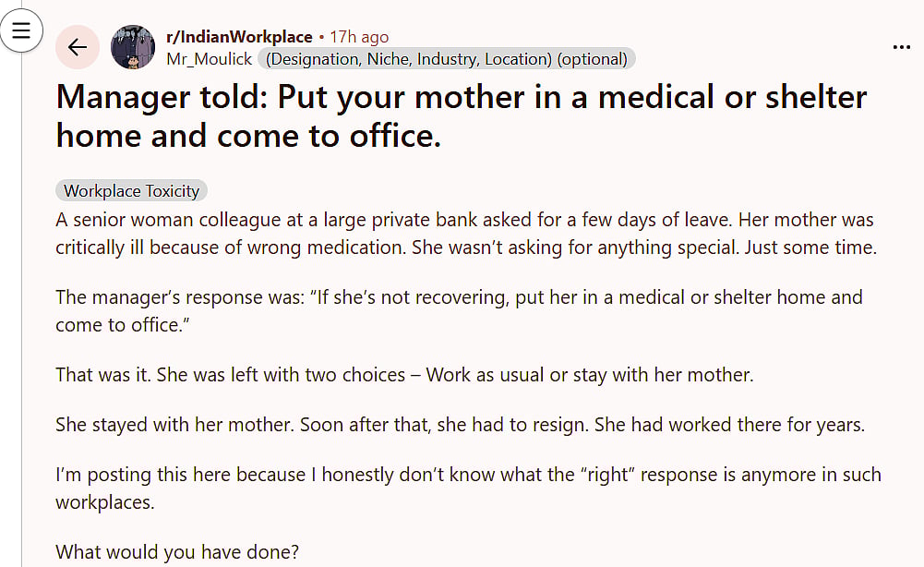The image size is (924, 567).
Task: Click the line starting "That was it."
Action: click(404, 375)
